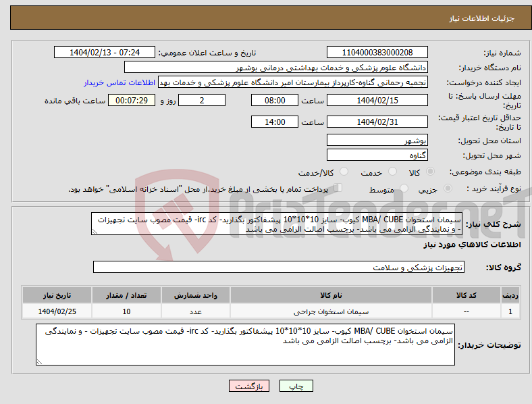Click the item name cell سیمان استخوان جراحی
The image size is (532, 404).
[331, 311]
